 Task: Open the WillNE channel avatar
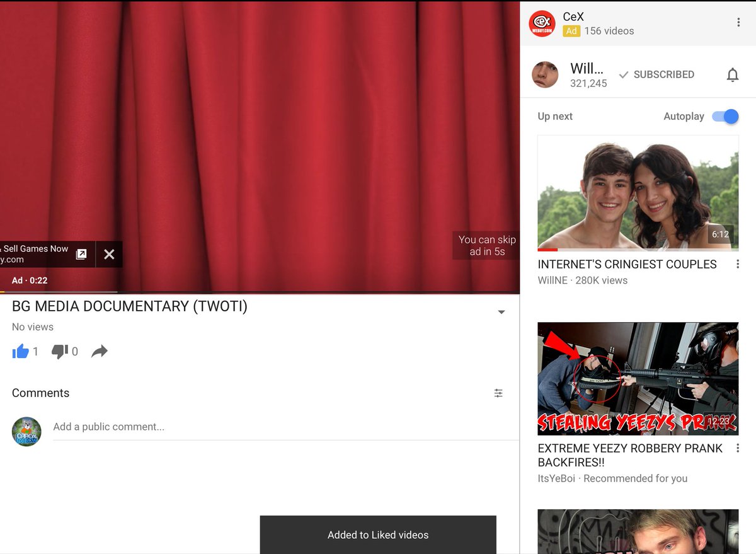[x=545, y=74]
